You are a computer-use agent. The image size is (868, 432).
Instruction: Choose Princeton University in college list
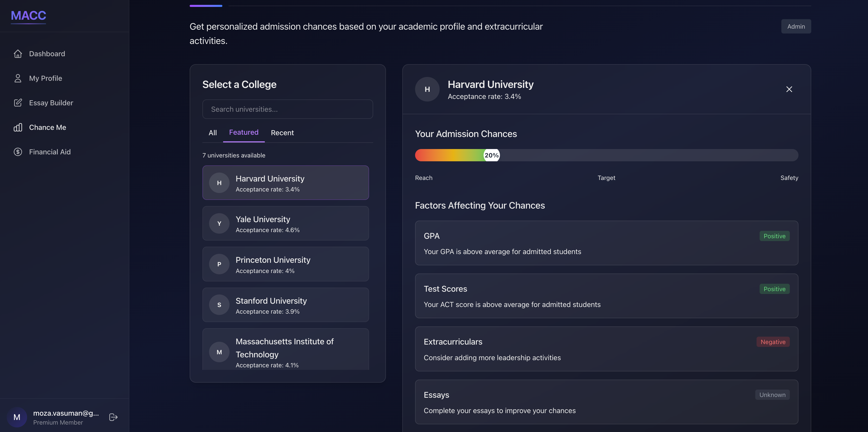[x=285, y=264]
